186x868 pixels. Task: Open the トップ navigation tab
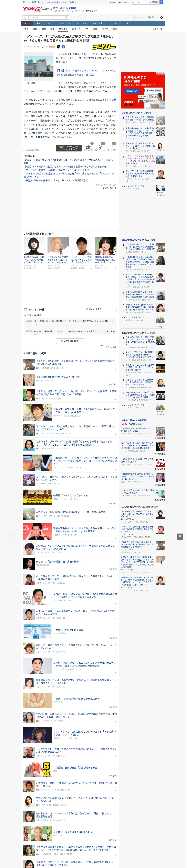point(27,24)
